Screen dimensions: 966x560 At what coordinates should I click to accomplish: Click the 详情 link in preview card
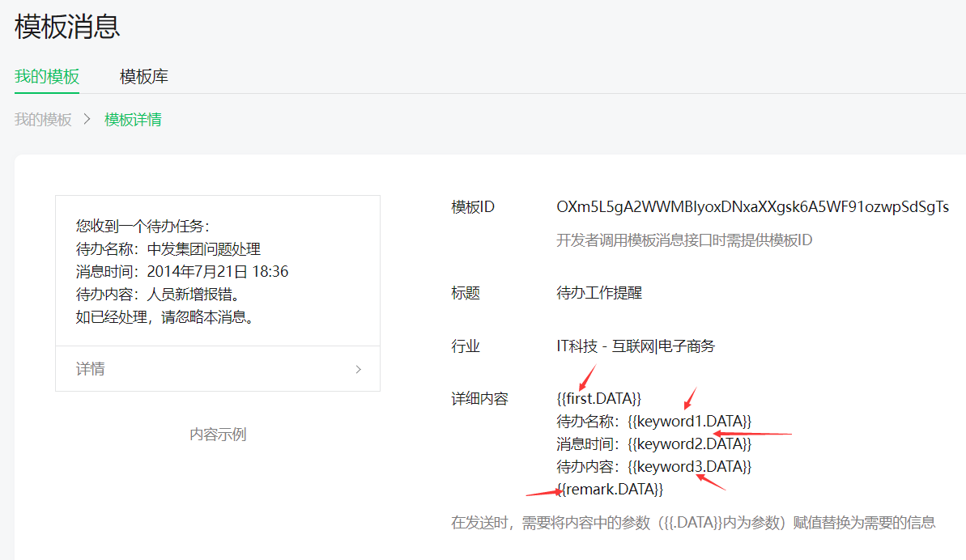[x=91, y=369]
